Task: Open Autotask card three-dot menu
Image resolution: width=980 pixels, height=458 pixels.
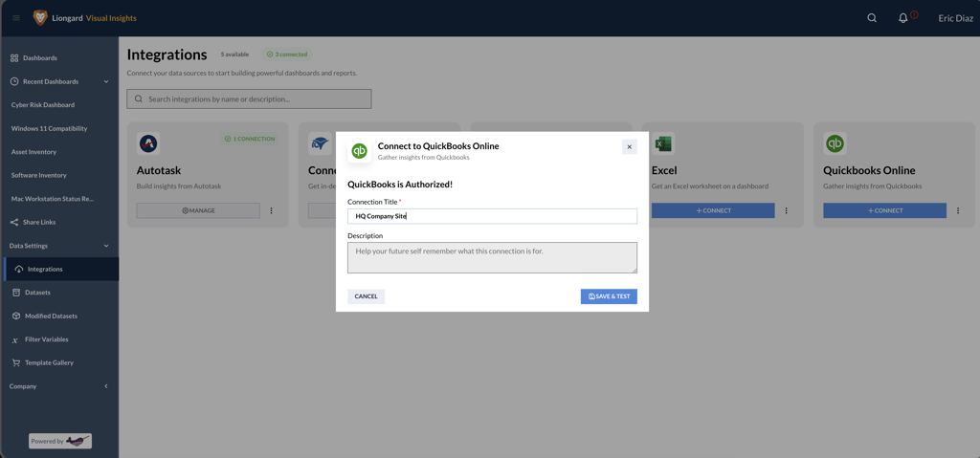Action: (x=271, y=210)
